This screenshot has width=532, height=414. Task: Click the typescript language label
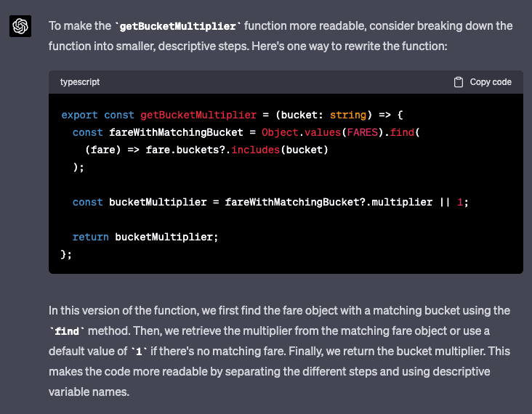80,82
